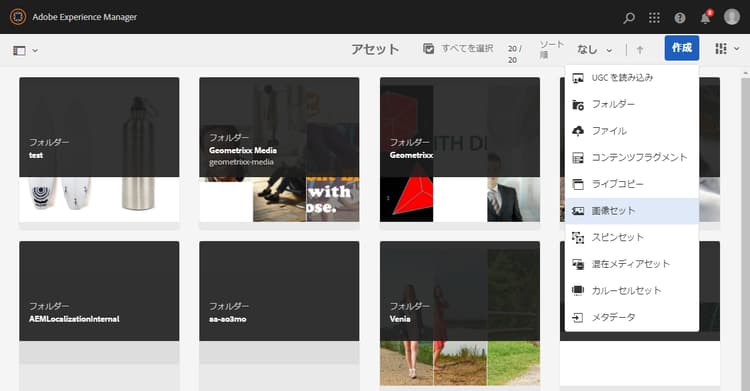Choose ファイル from create menu

(x=631, y=131)
